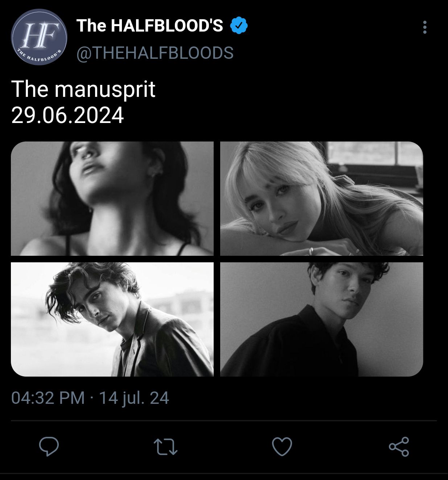
Task: Tap the reply speech bubble icon
Action: click(x=49, y=447)
